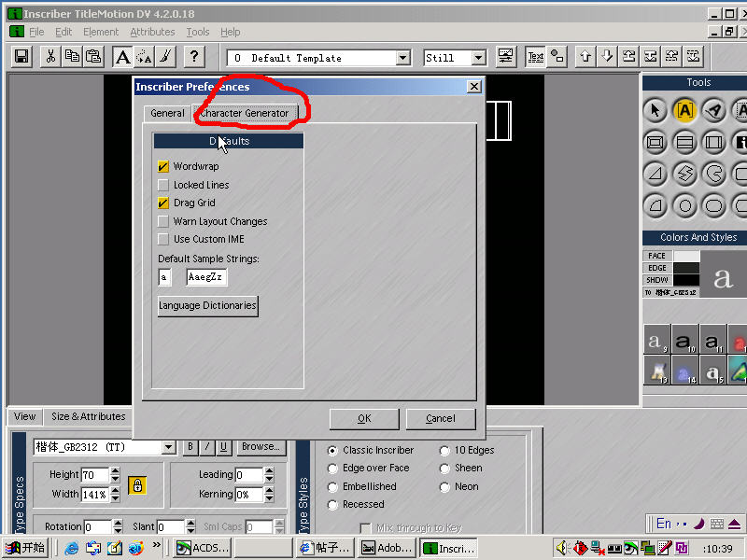Click the Language Dictionaries button

tap(207, 306)
